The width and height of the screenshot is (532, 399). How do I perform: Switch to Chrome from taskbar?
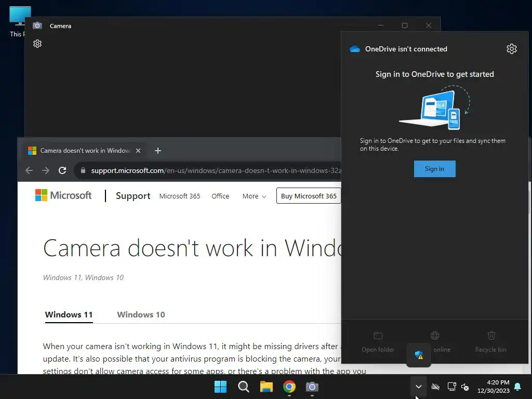pos(289,387)
